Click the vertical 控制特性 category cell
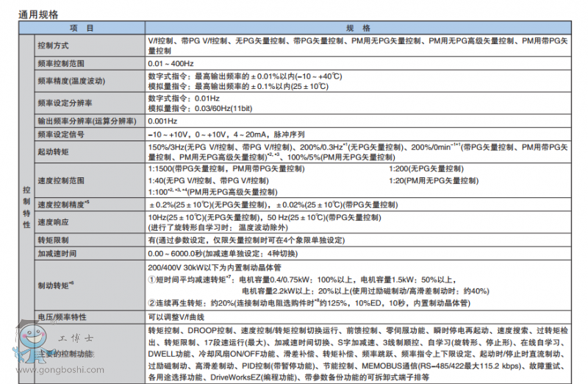This screenshot has height=384, width=588. coord(26,207)
